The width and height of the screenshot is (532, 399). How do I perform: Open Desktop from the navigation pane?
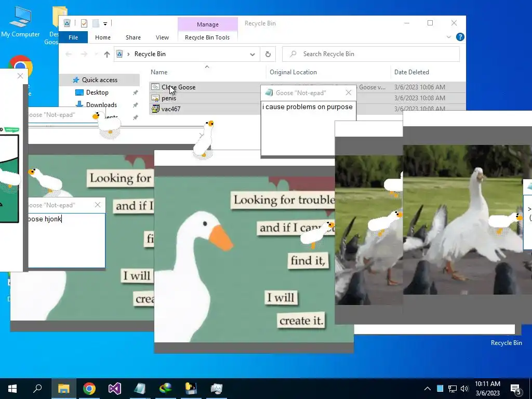97,92
